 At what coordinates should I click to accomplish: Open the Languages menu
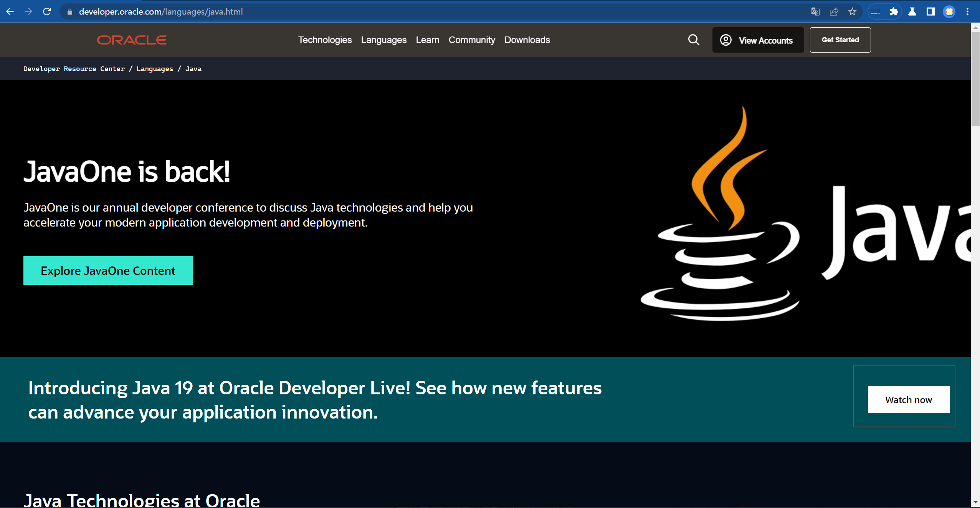(x=383, y=40)
